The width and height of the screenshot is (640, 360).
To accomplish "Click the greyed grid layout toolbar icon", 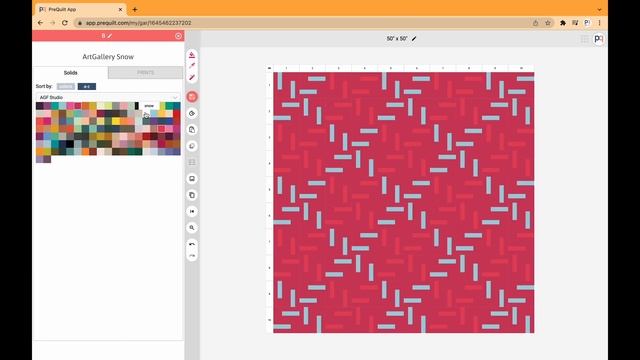I will (x=192, y=162).
